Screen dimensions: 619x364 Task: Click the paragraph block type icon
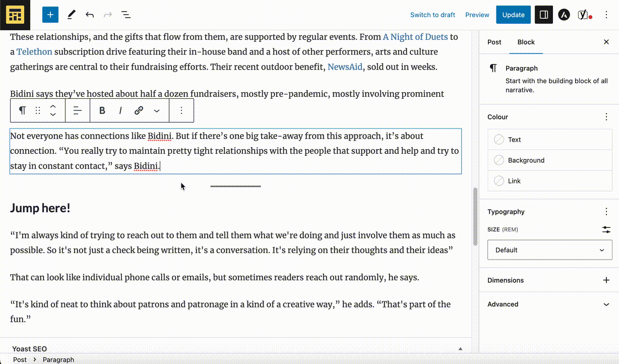pos(22,110)
